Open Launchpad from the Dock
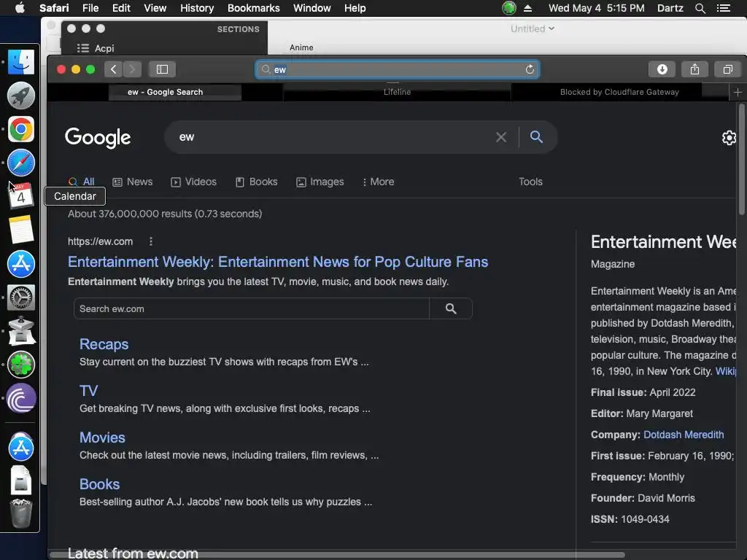 pyautogui.click(x=21, y=96)
